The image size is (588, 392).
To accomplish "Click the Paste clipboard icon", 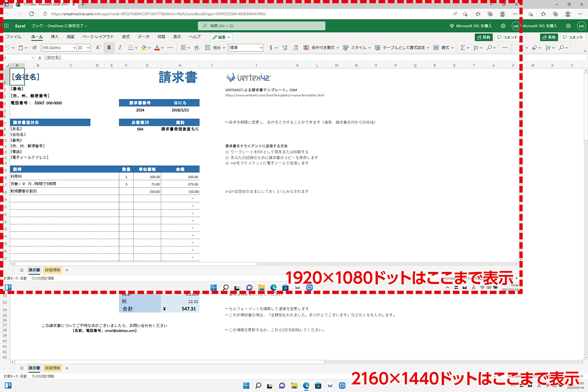I will click(21, 48).
